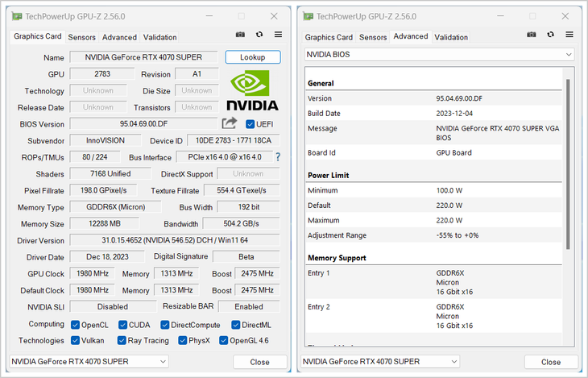Click the screenshot camera icon in left GPU-Z window
Image resolution: width=588 pixels, height=378 pixels.
[x=240, y=35]
